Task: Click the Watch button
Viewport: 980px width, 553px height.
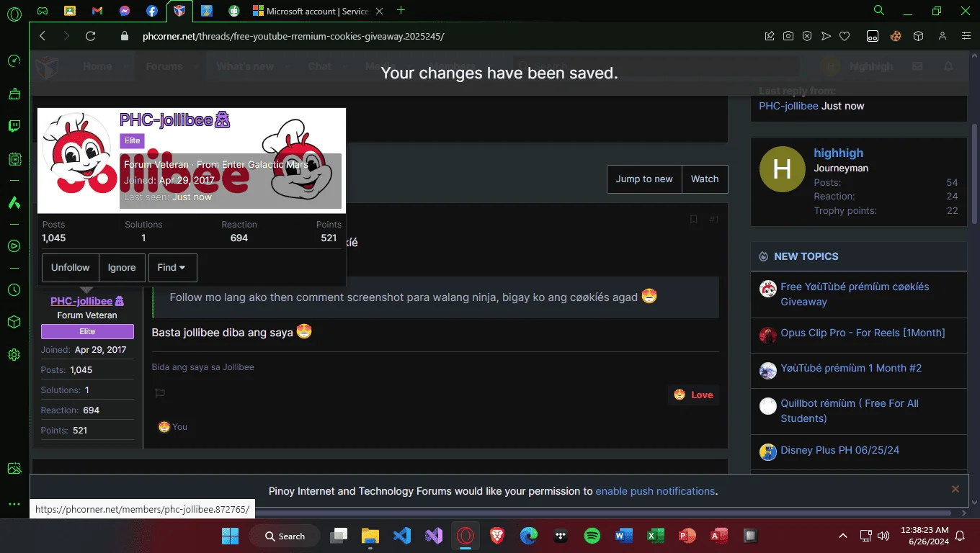Action: 705,179
